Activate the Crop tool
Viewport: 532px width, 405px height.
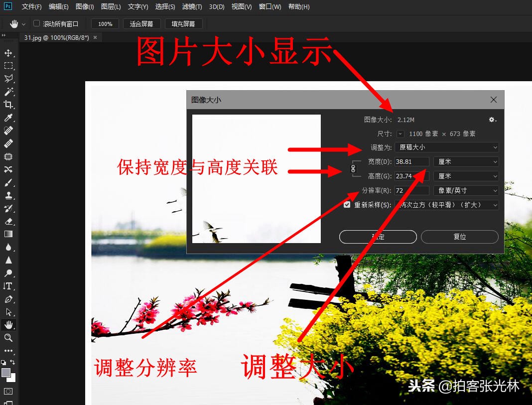tap(8, 105)
